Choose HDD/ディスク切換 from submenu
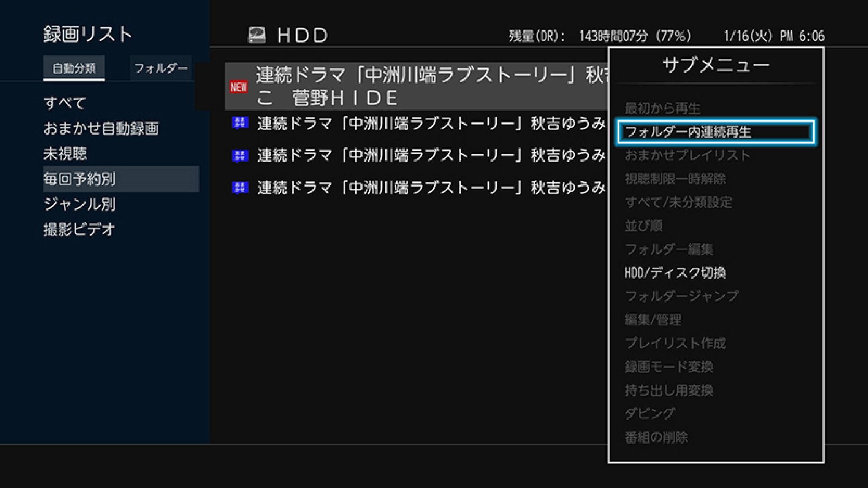The height and width of the screenshot is (488, 868). tap(675, 272)
